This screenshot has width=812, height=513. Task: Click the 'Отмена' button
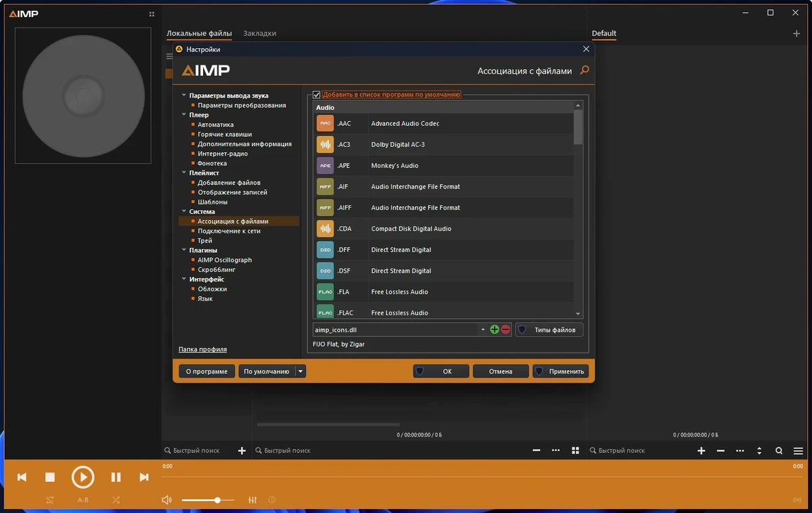click(501, 371)
